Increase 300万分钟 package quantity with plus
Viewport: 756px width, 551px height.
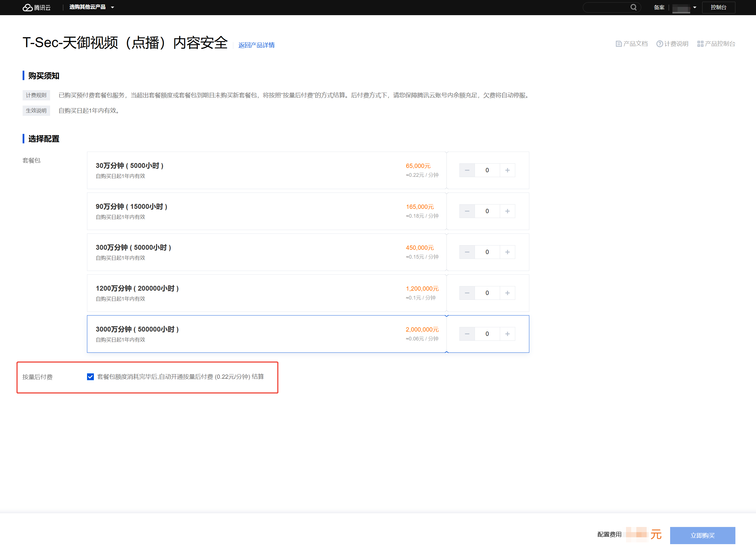[x=507, y=252]
